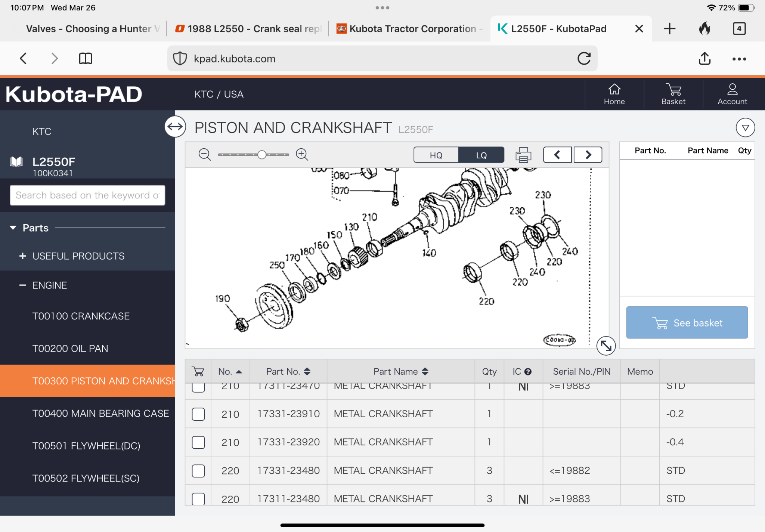
Task: Click the See basket button
Action: (687, 323)
